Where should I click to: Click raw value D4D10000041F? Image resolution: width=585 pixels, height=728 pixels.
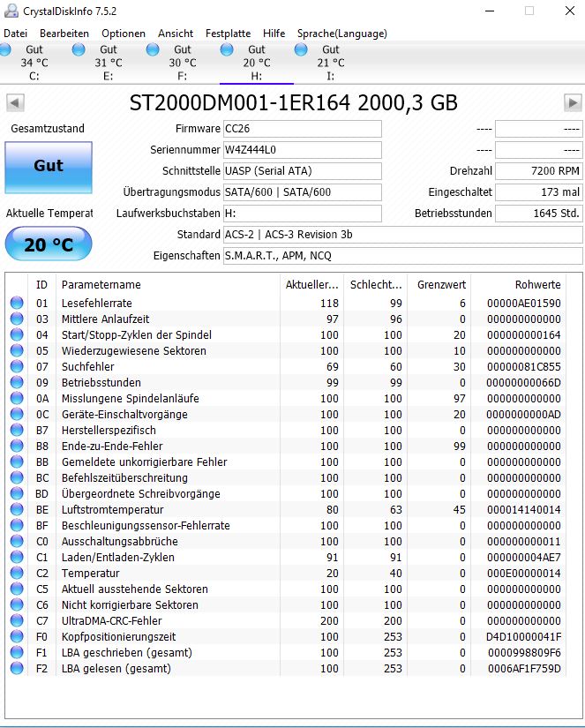tap(524, 636)
